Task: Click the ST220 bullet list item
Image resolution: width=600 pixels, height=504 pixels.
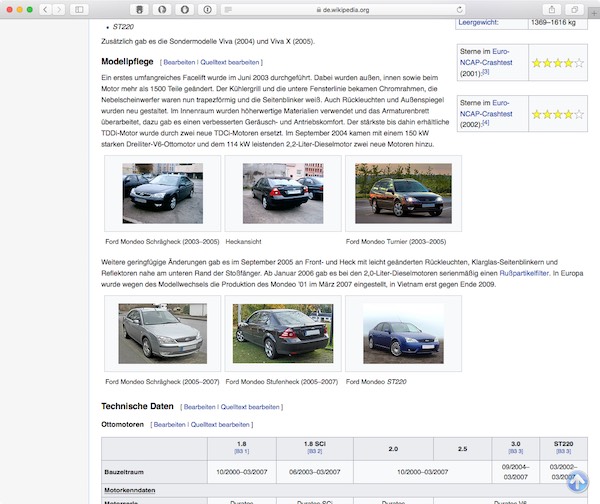Action: pos(123,27)
